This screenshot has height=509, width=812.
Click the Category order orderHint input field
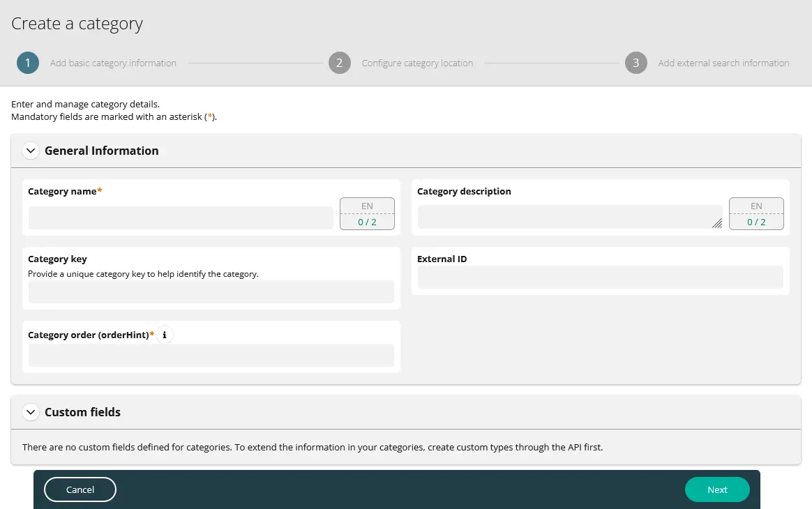(x=211, y=356)
